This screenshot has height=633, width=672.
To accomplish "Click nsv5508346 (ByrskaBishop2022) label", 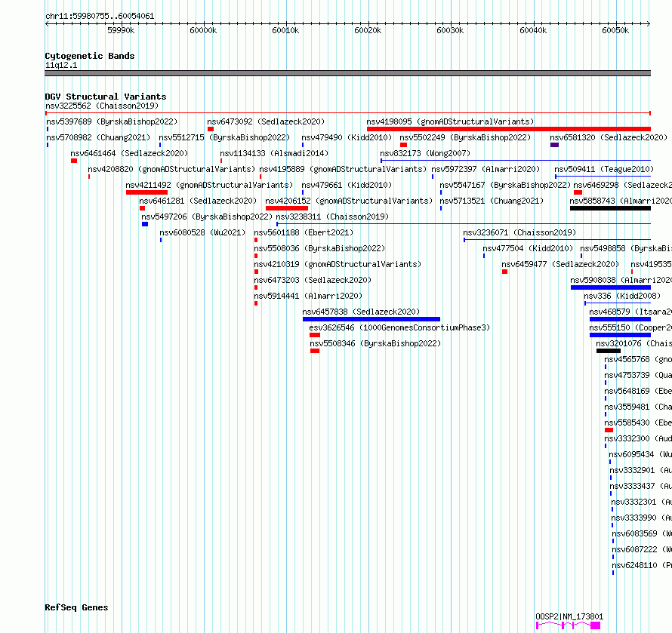I will [x=375, y=343].
